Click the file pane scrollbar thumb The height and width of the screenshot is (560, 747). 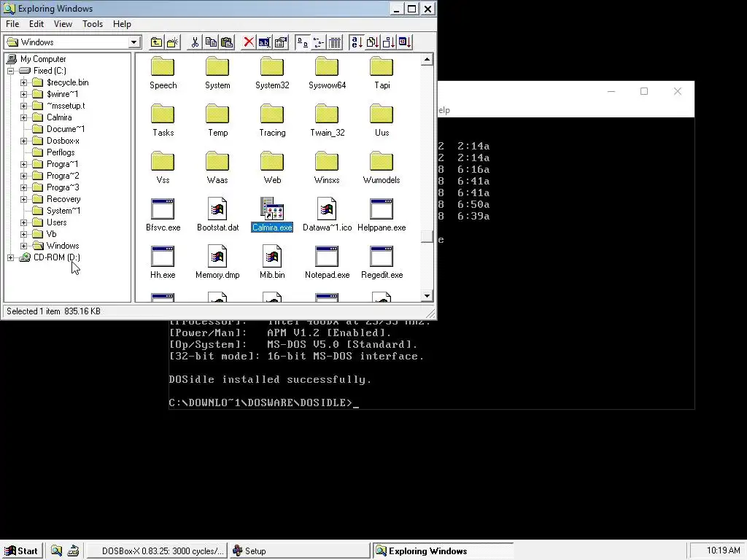pyautogui.click(x=427, y=237)
